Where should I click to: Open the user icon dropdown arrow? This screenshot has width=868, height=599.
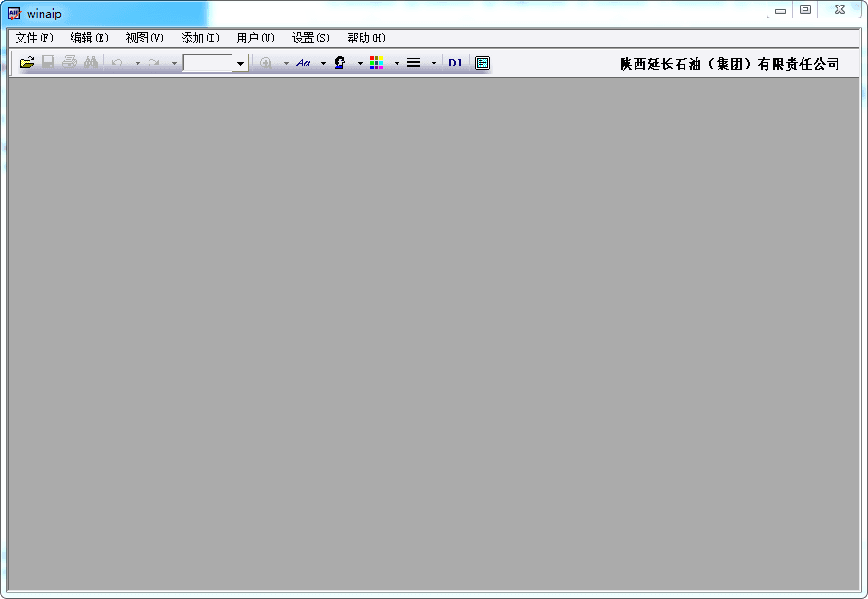click(x=360, y=63)
